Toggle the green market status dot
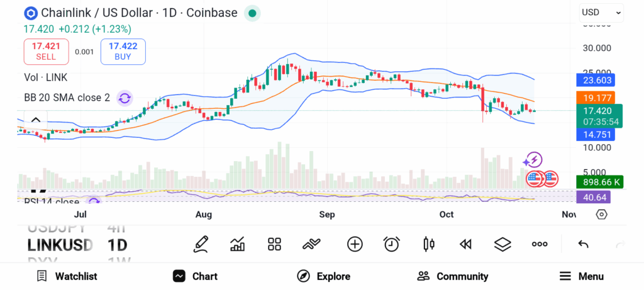Screen dimensions: 644x290 (x=252, y=13)
